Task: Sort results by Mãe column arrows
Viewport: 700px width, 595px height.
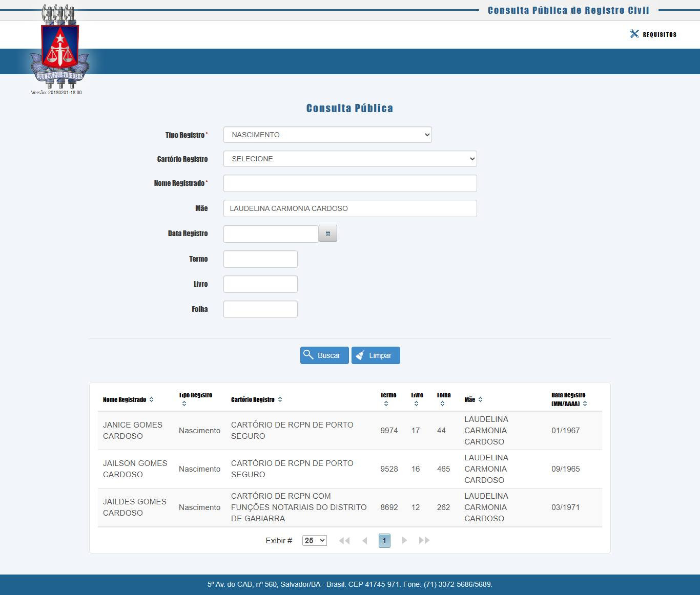Action: (x=480, y=399)
